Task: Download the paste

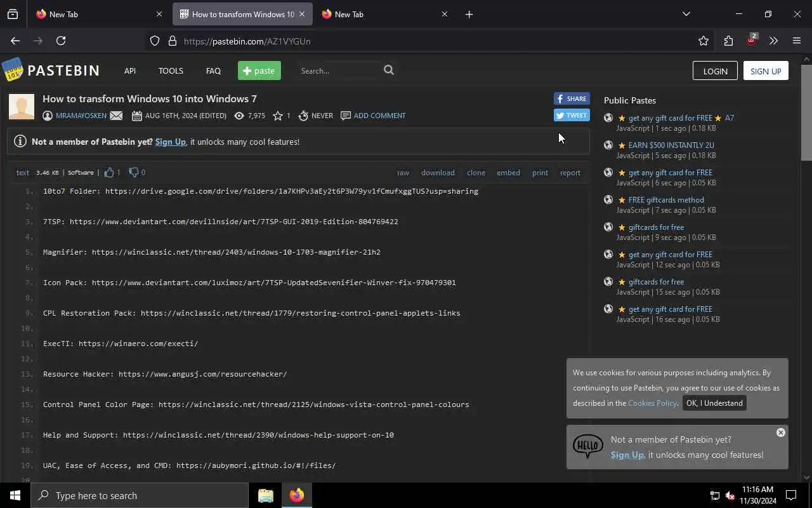Action: tap(438, 172)
